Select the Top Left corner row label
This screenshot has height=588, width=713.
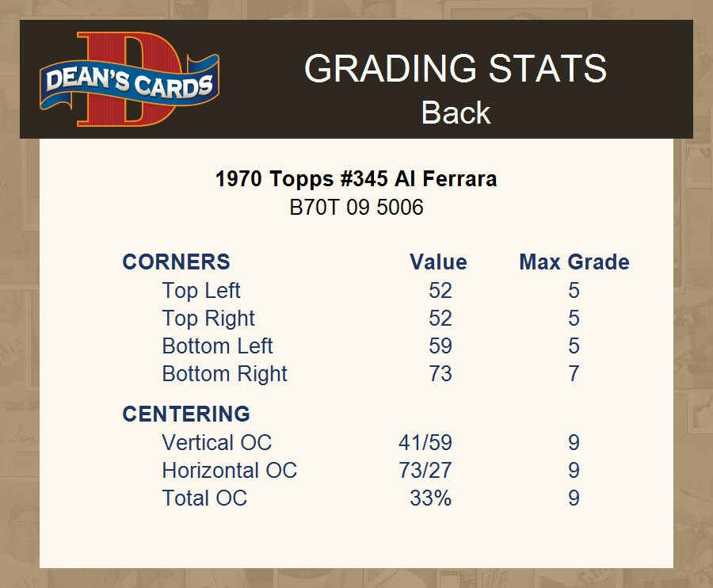201,291
